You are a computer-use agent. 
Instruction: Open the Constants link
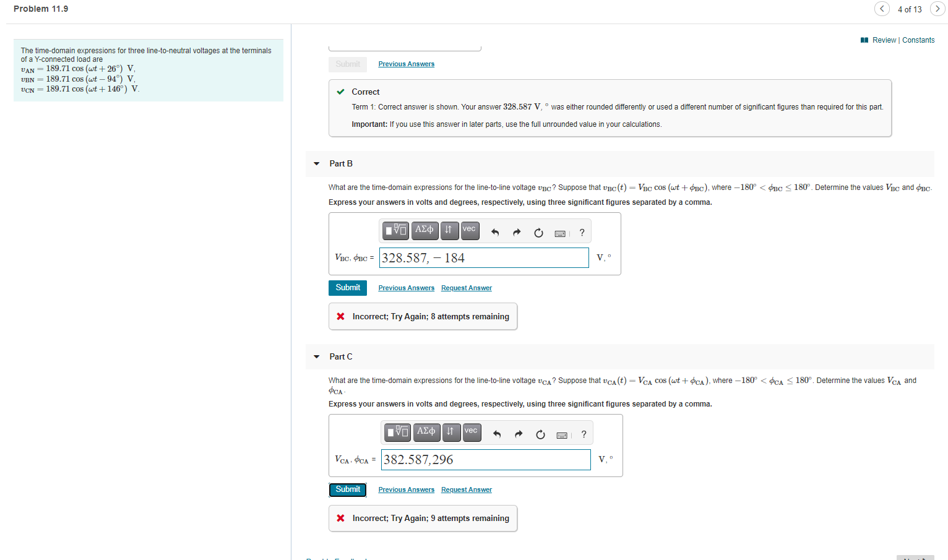(918, 40)
